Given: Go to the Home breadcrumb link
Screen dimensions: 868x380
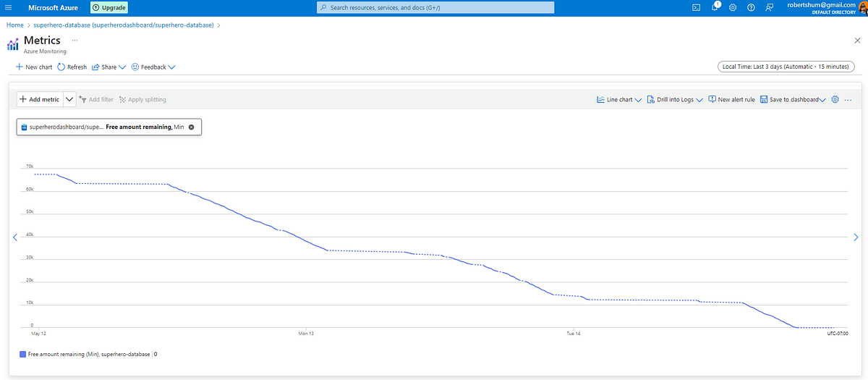Looking at the screenshot, I should coord(14,25).
